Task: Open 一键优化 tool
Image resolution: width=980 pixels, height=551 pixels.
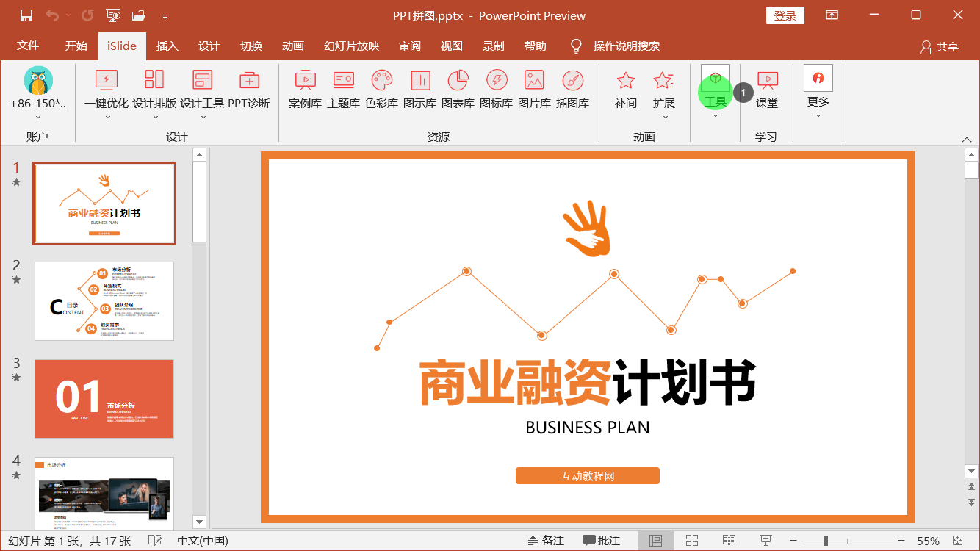Action: [x=107, y=93]
